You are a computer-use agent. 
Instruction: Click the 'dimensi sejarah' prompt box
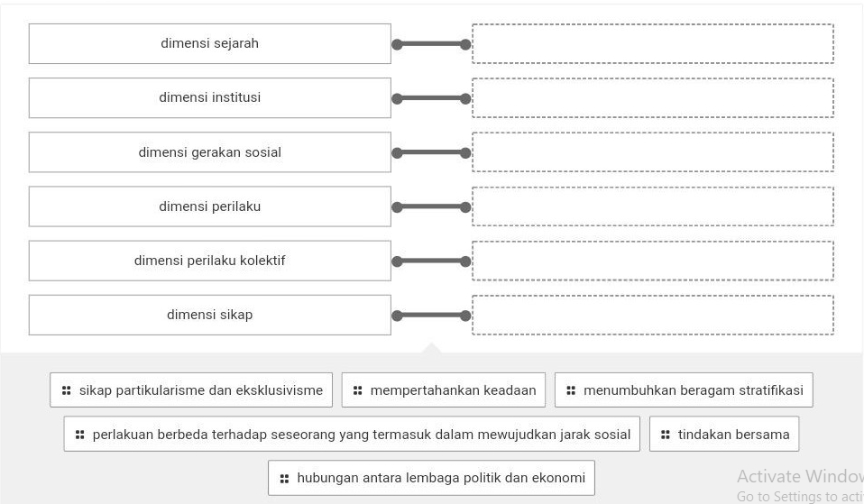click(209, 43)
